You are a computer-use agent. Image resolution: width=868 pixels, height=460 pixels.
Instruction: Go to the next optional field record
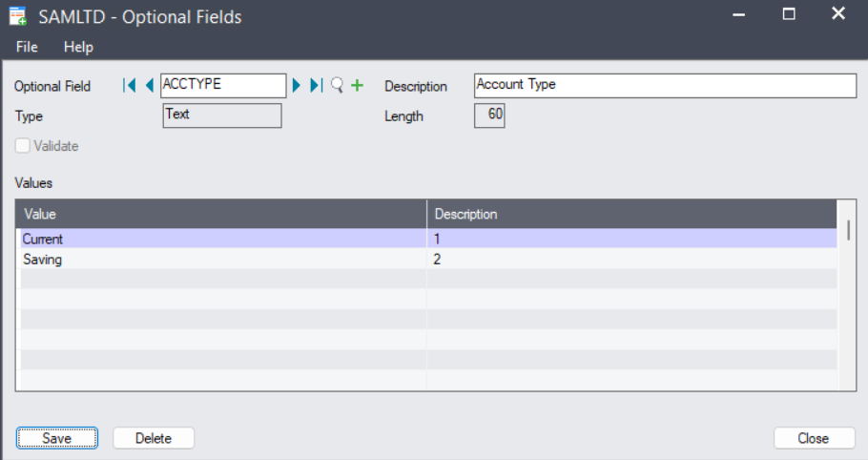[297, 86]
